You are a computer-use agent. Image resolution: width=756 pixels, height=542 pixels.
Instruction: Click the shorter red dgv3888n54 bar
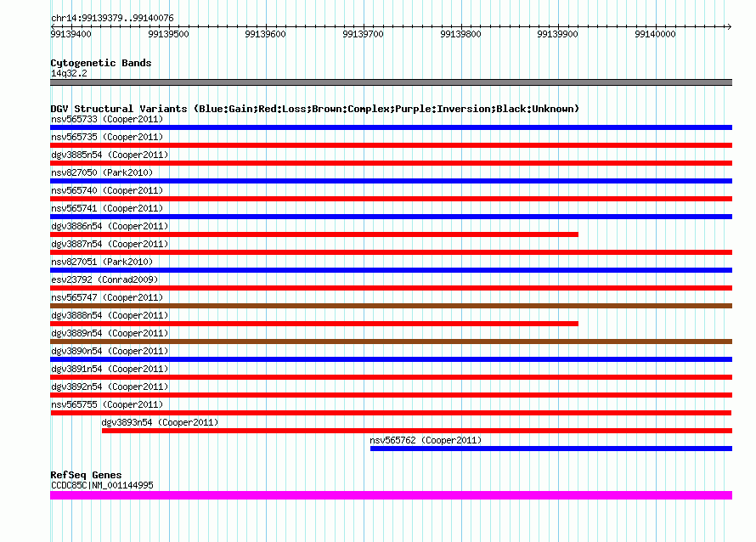pyautogui.click(x=314, y=324)
